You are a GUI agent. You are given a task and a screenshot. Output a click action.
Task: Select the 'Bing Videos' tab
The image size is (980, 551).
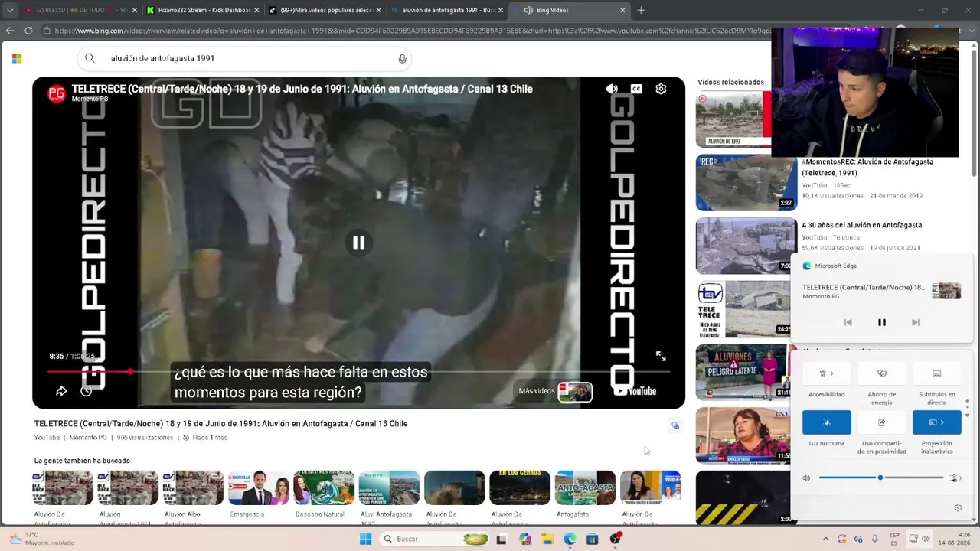tap(570, 10)
